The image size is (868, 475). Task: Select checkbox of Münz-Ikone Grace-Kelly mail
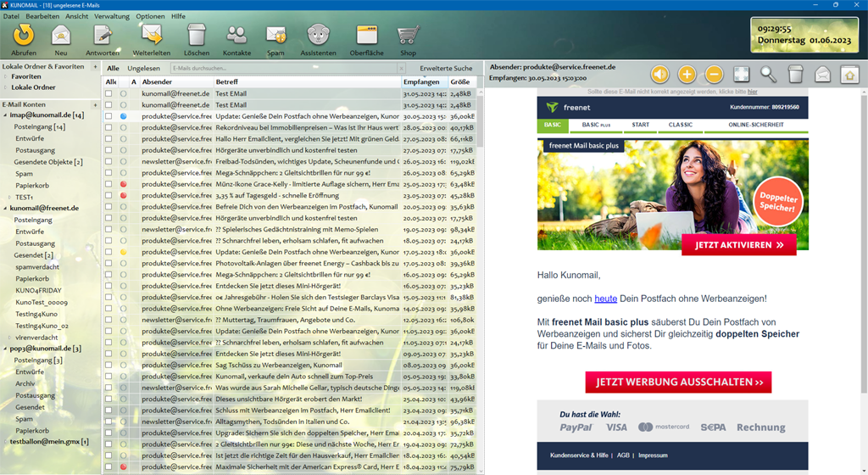pyautogui.click(x=108, y=184)
